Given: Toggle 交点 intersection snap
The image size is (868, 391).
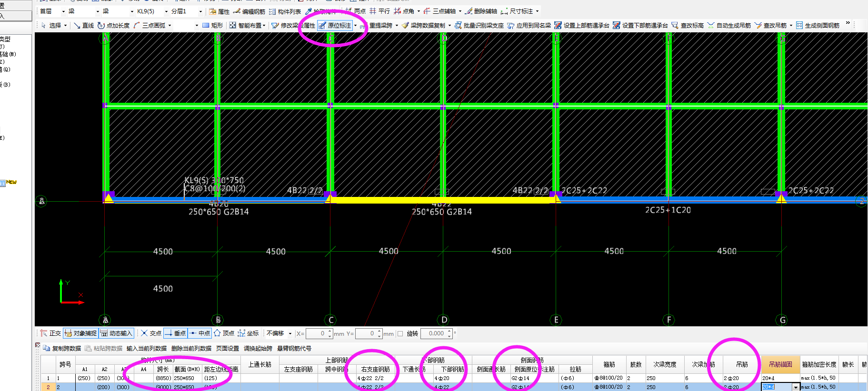Looking at the screenshot, I should click(151, 333).
